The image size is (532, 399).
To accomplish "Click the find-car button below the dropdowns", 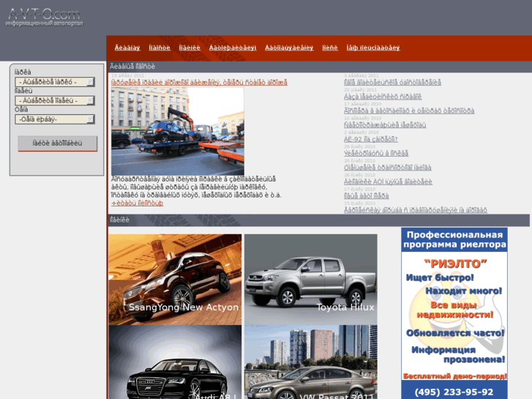I will [57, 143].
